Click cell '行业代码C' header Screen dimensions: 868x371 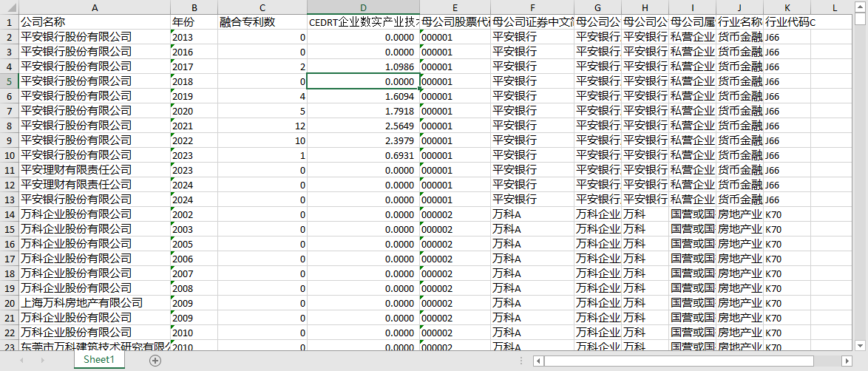[x=787, y=22]
